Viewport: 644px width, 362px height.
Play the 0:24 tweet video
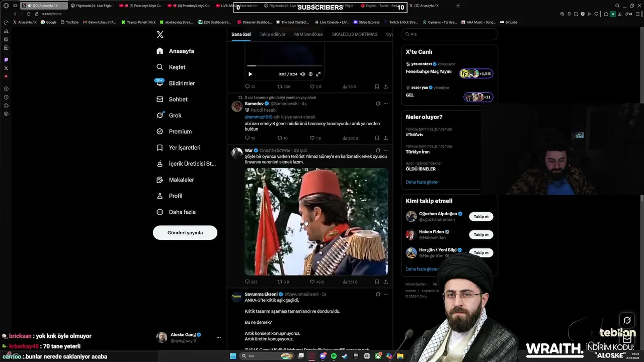tap(250, 74)
